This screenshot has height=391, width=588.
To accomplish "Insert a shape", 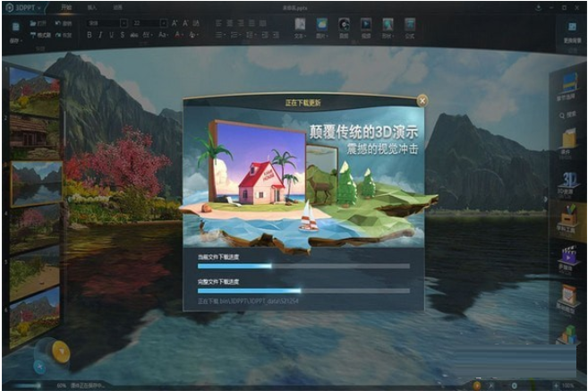I will (388, 28).
